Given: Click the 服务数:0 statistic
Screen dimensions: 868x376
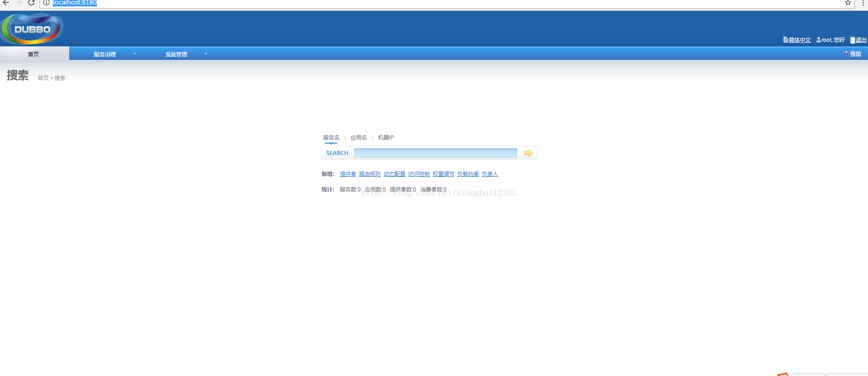Looking at the screenshot, I should point(350,190).
